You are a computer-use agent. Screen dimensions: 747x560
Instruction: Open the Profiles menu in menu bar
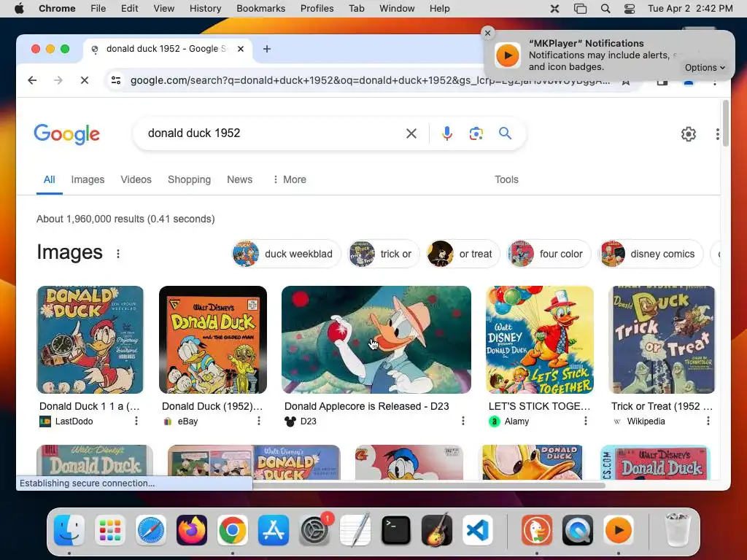pos(317,9)
